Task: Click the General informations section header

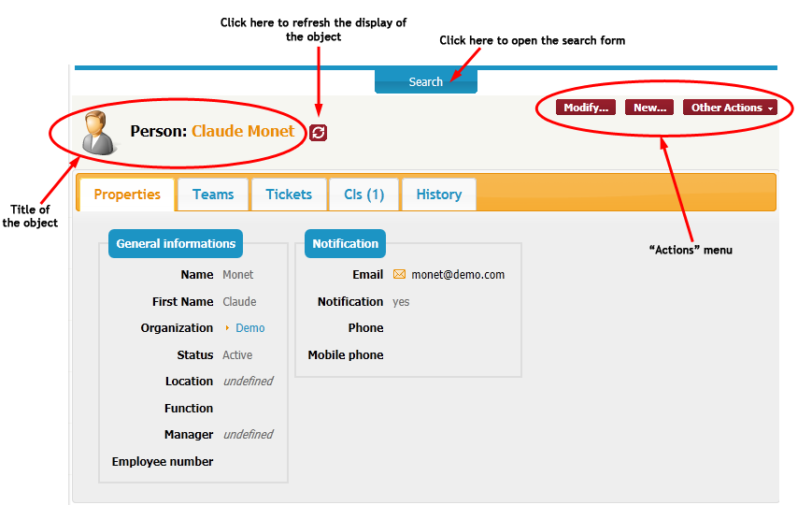Action: tap(176, 244)
